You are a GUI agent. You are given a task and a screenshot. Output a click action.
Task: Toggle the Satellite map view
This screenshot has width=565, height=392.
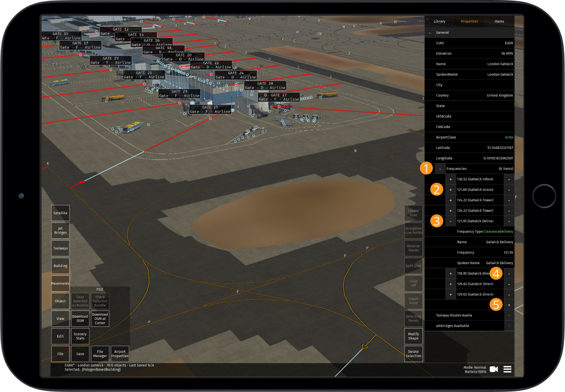point(60,213)
